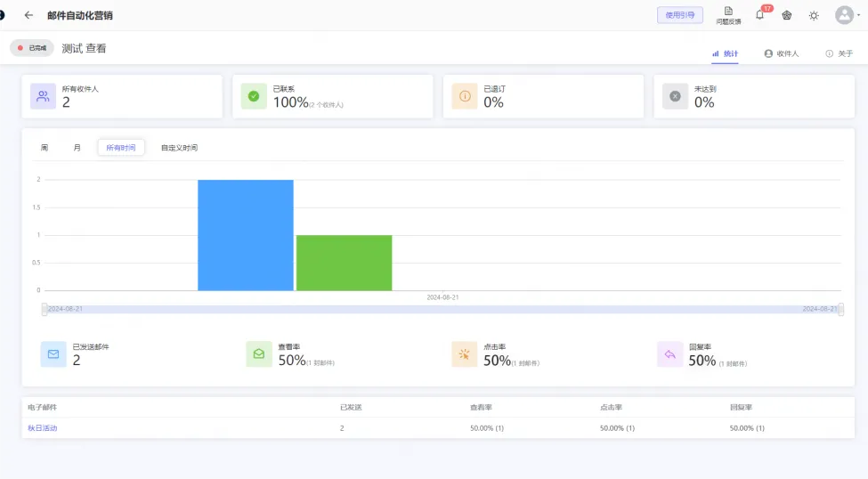Click the back arrow in the header

(28, 15)
